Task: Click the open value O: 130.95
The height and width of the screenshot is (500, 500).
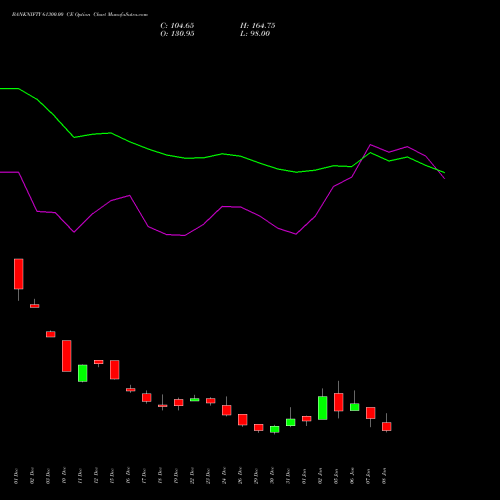Action: [x=177, y=34]
